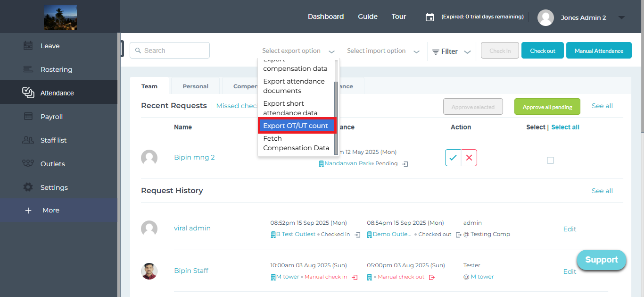Approve Bipin mng 2 request checkmark
The height and width of the screenshot is (297, 644).
(453, 158)
